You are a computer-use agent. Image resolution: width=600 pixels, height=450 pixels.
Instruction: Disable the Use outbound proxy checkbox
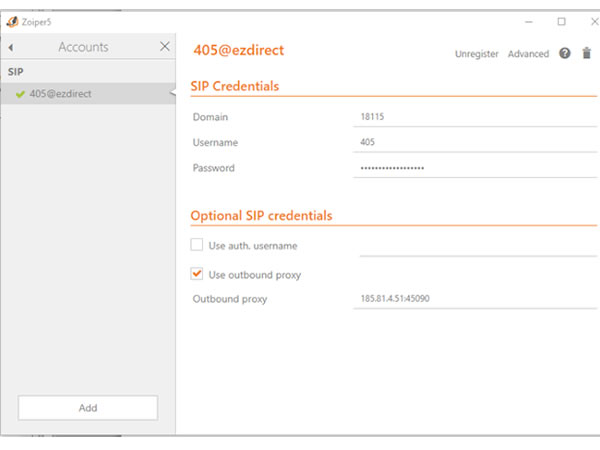197,274
